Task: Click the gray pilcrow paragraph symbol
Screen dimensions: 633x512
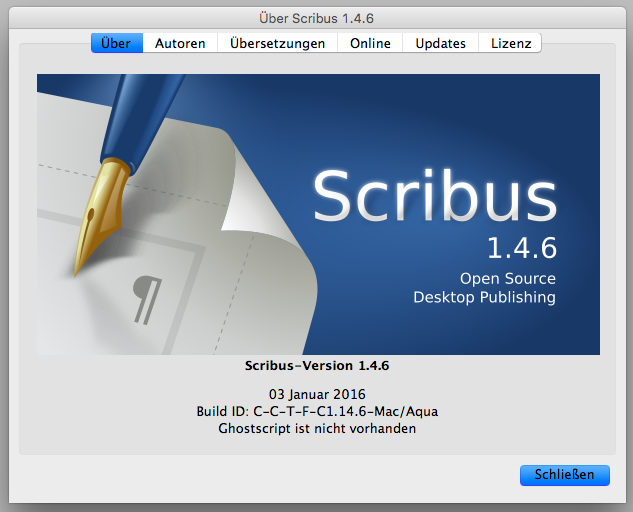Action: [147, 299]
